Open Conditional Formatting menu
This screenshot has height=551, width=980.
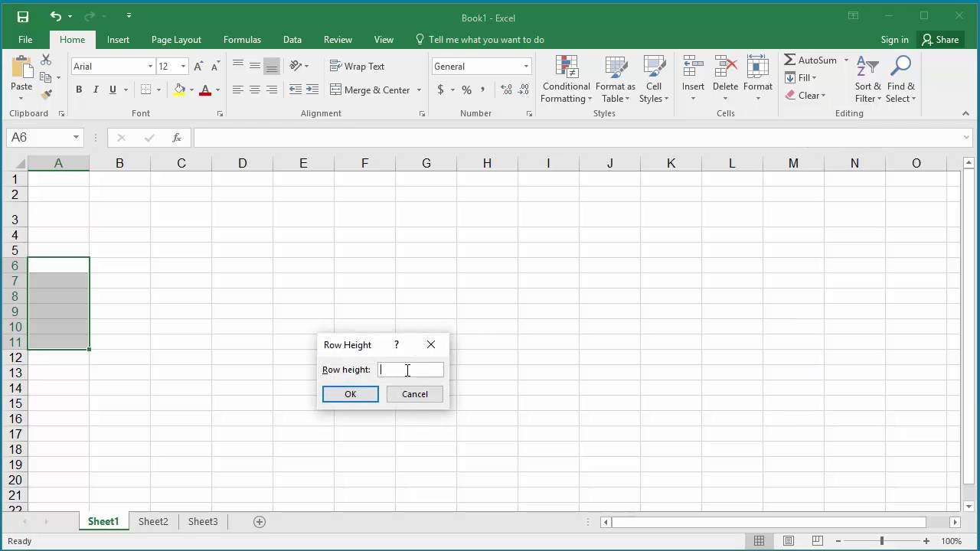pyautogui.click(x=566, y=80)
